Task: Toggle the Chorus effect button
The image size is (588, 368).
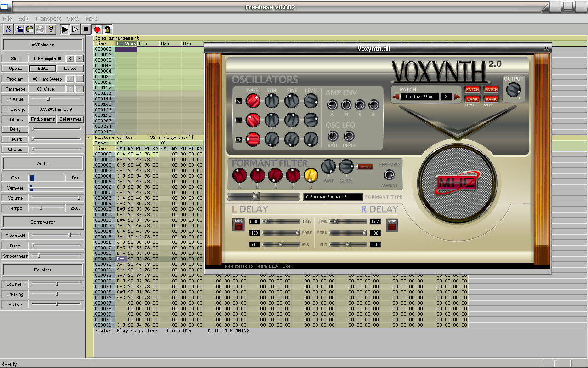Action: coord(15,149)
